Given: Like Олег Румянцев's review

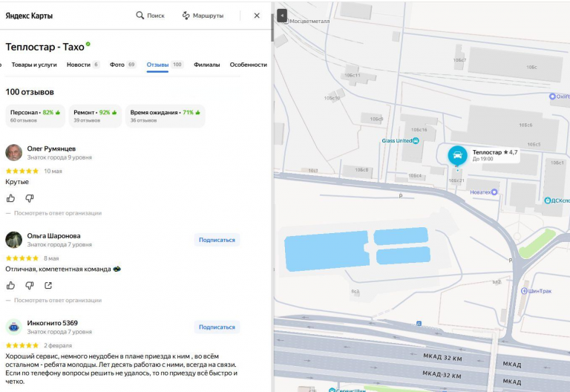Looking at the screenshot, I should pyautogui.click(x=10, y=198).
